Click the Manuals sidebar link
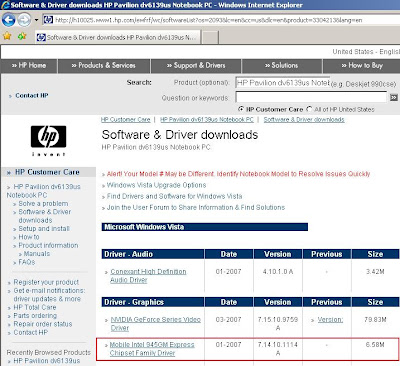 (x=37, y=254)
